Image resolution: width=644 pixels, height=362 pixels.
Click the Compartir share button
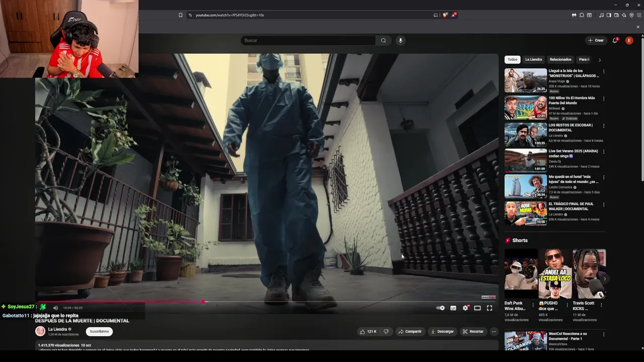click(410, 331)
